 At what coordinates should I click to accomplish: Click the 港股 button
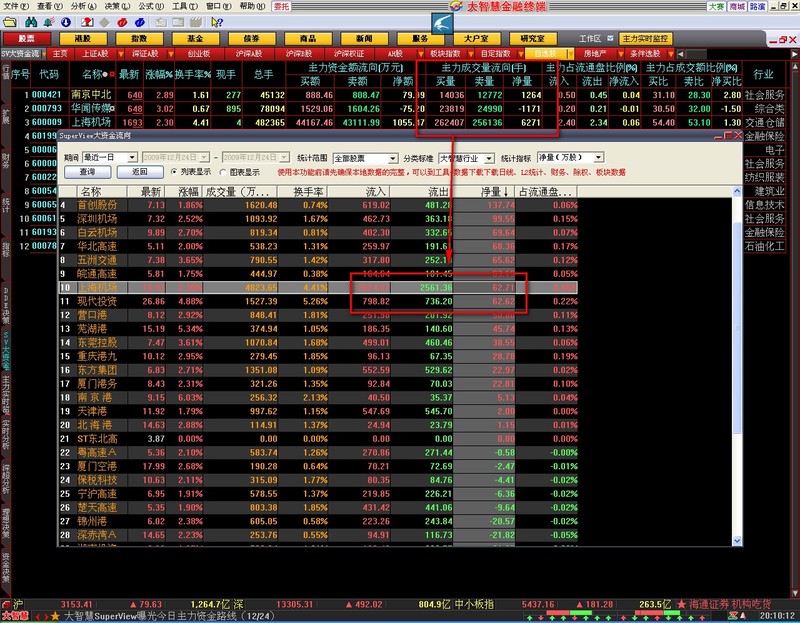click(83, 39)
